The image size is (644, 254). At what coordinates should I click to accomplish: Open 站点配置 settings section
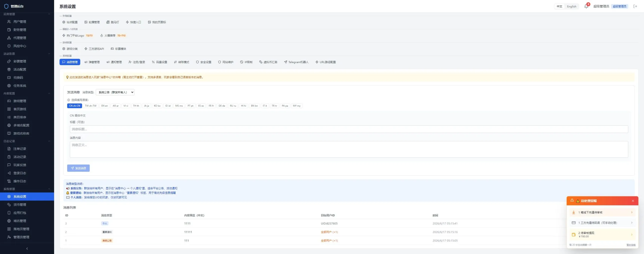70,22
